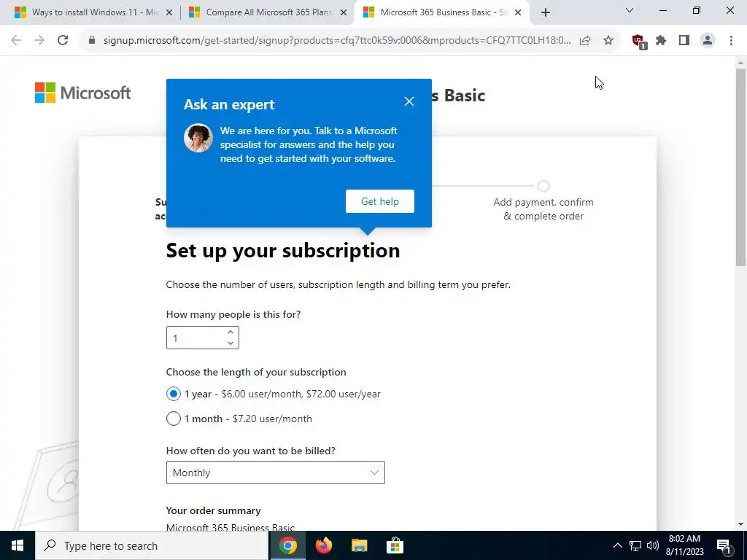Click the Type here to search box
The image size is (747, 560).
click(152, 545)
